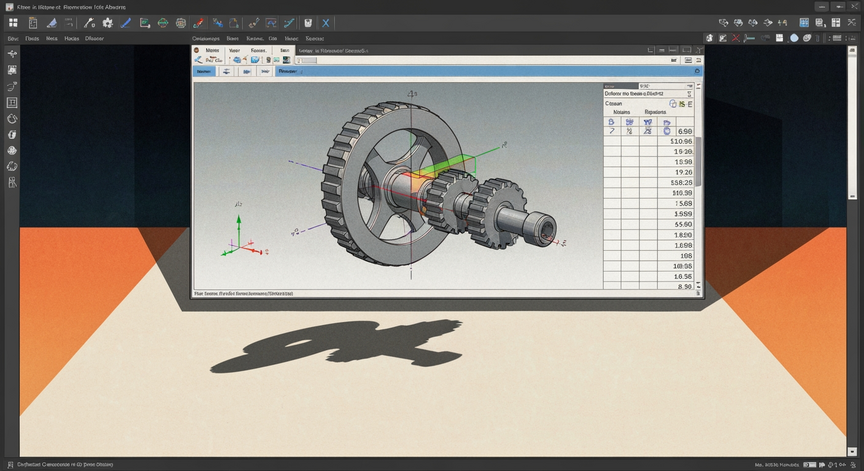Click the letter E icon in panel header row
864x471 pixels.
690,104
